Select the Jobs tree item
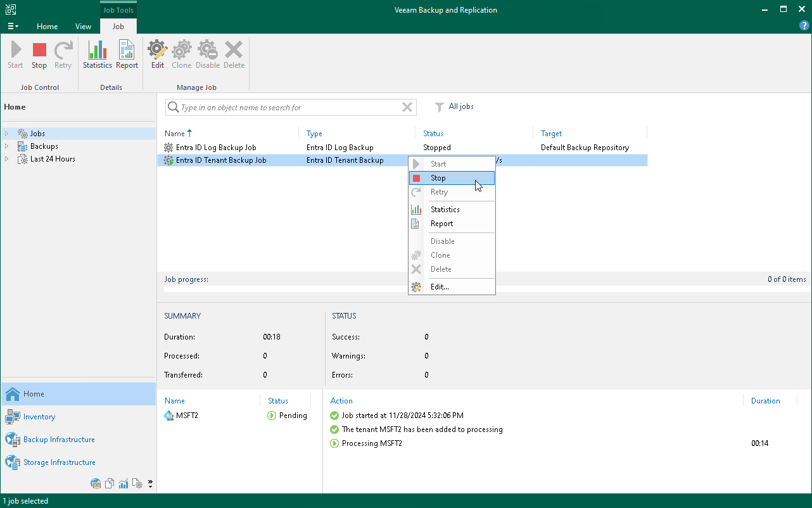Viewport: 812px width, 508px height. tap(37, 134)
